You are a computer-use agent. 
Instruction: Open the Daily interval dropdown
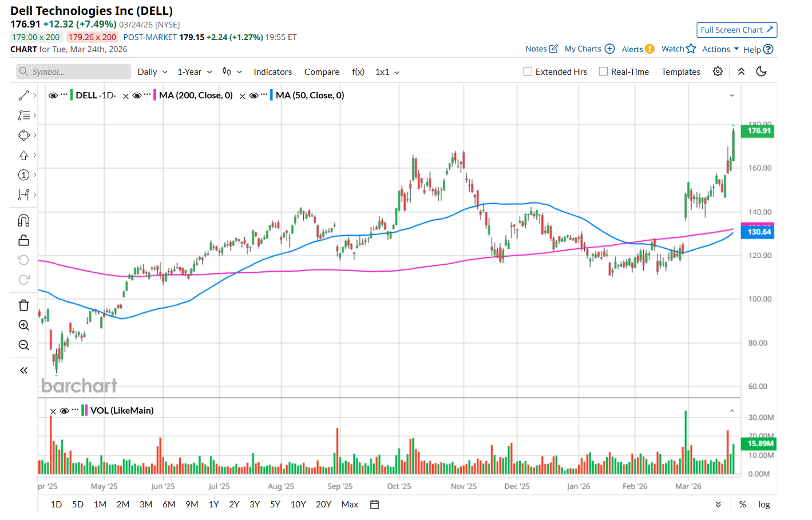pyautogui.click(x=152, y=72)
